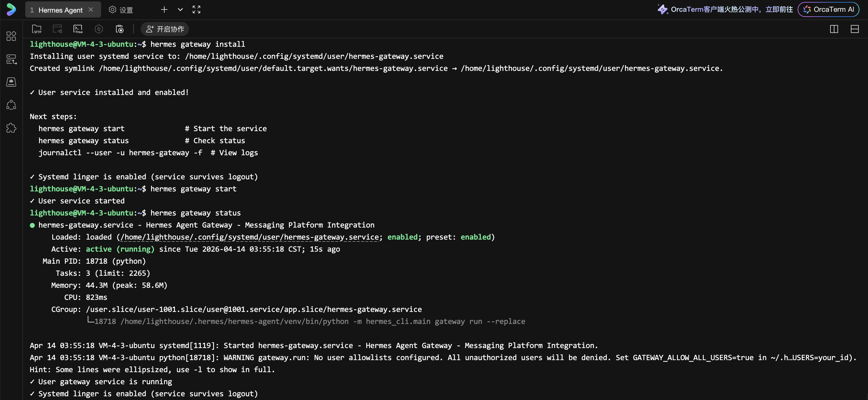
Task: Capture a terminal screenshot
Action: pos(119,29)
